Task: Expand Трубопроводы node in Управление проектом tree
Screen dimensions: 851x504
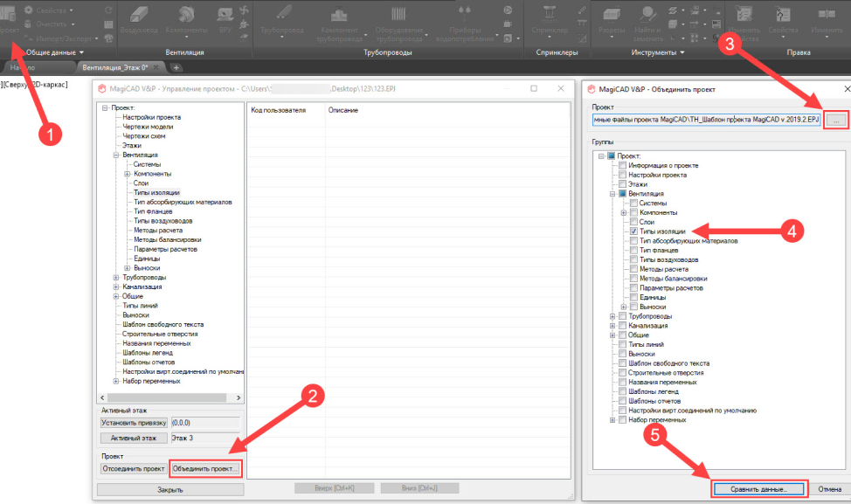Action: [116, 278]
